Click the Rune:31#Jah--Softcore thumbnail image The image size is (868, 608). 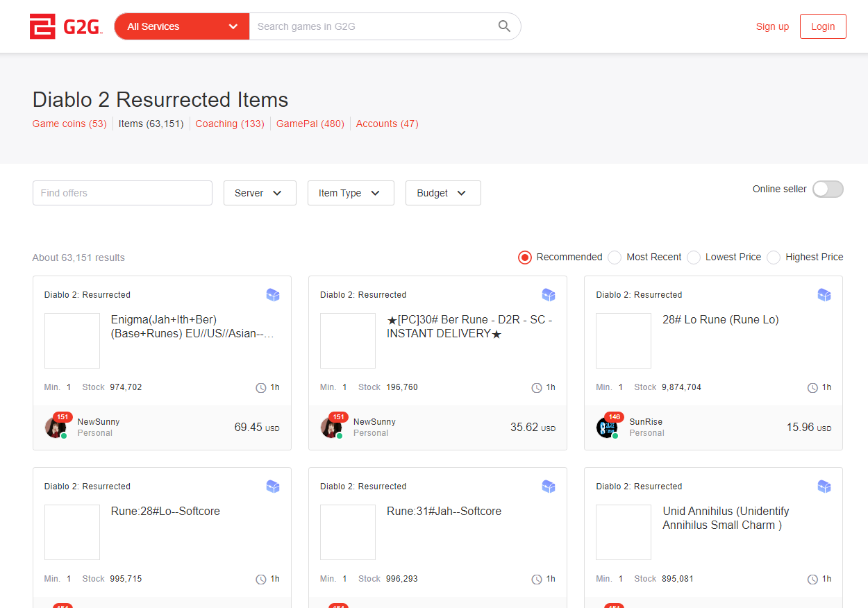coord(348,532)
